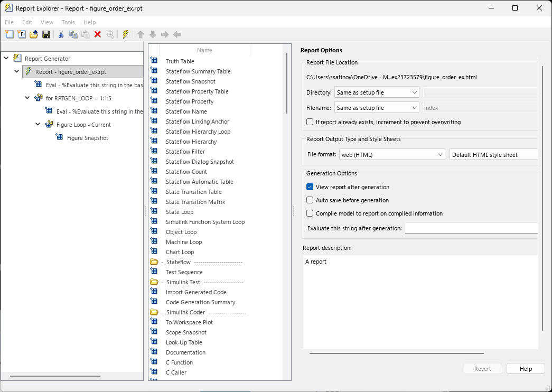
Task: Open the Edit menu
Action: (26, 22)
